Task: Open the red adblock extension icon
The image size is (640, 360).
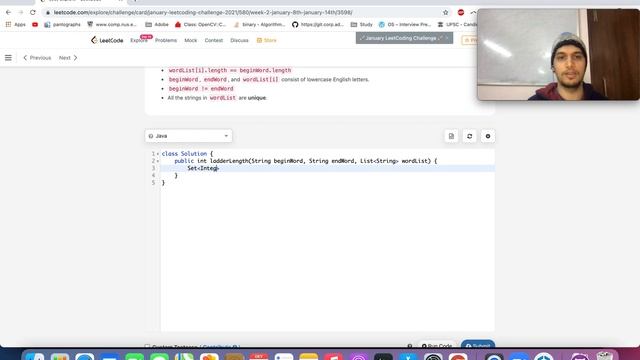Action: point(461,13)
